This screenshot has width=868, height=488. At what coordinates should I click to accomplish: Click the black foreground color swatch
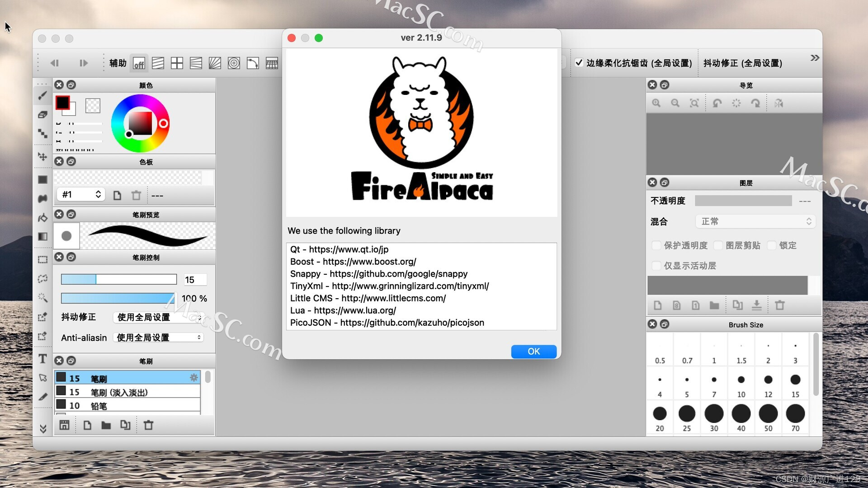(62, 103)
